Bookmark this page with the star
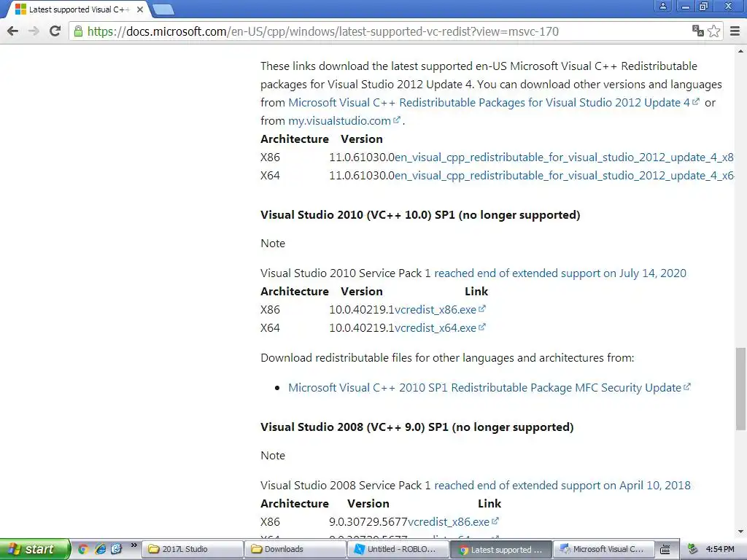The height and width of the screenshot is (560, 747). click(x=713, y=31)
